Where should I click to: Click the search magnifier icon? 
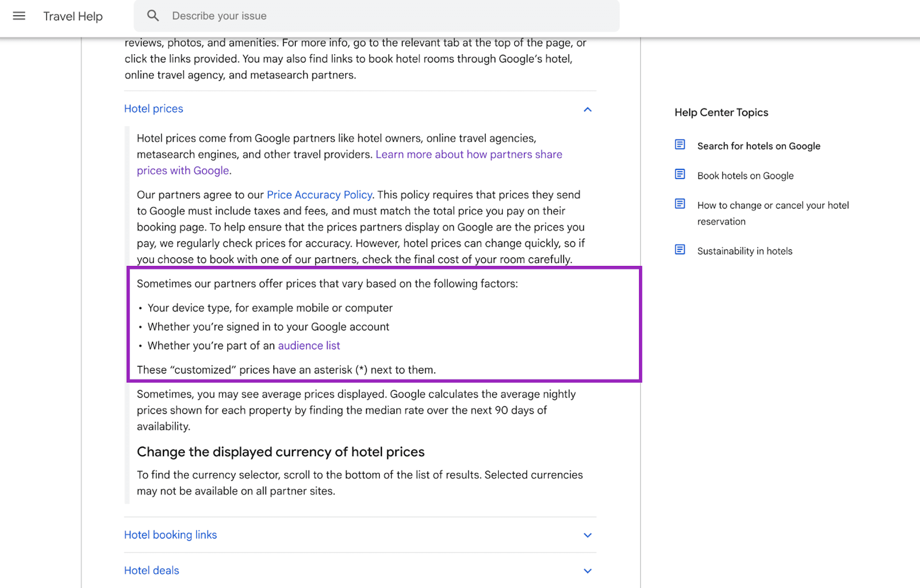click(153, 16)
